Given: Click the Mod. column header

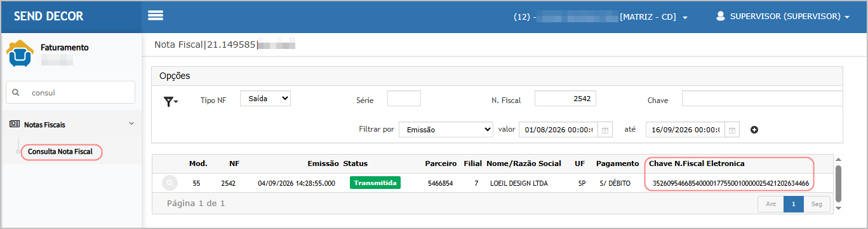Looking at the screenshot, I should (198, 163).
